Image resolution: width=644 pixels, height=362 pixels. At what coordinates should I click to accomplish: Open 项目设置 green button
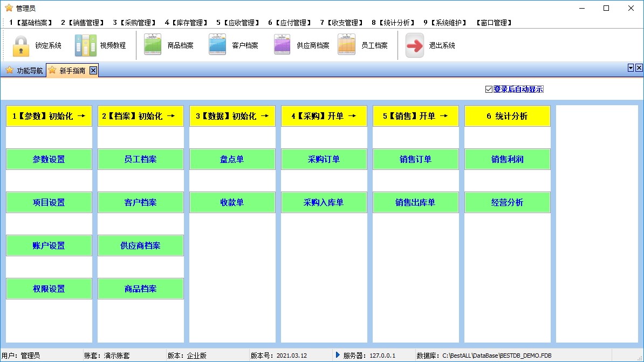[x=49, y=202]
